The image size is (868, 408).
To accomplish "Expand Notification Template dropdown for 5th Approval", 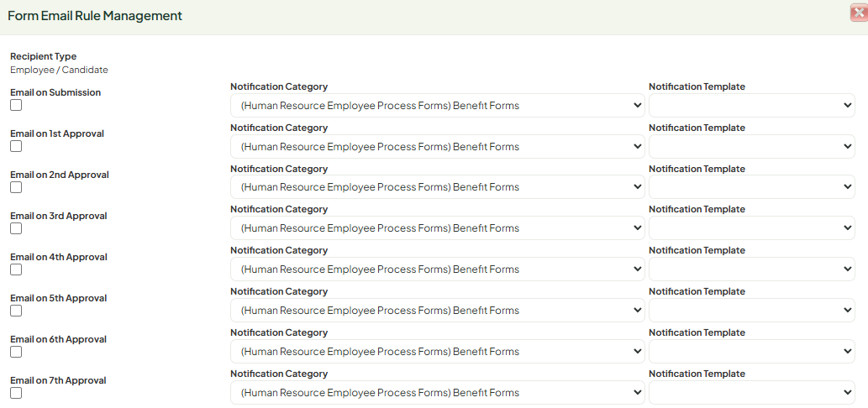I will click(752, 310).
